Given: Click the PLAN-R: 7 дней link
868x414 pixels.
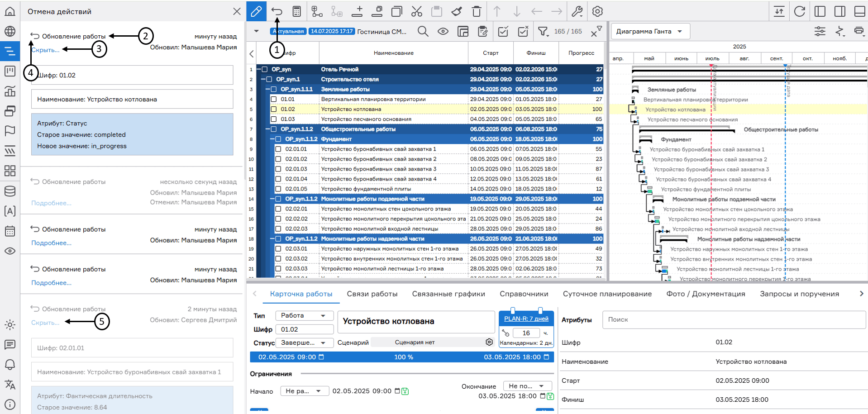Looking at the screenshot, I should click(526, 319).
